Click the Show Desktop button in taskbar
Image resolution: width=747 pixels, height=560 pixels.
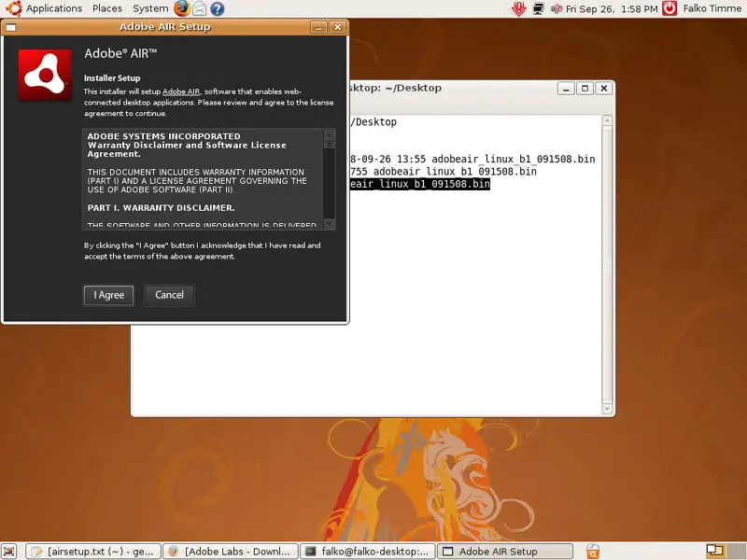9,552
